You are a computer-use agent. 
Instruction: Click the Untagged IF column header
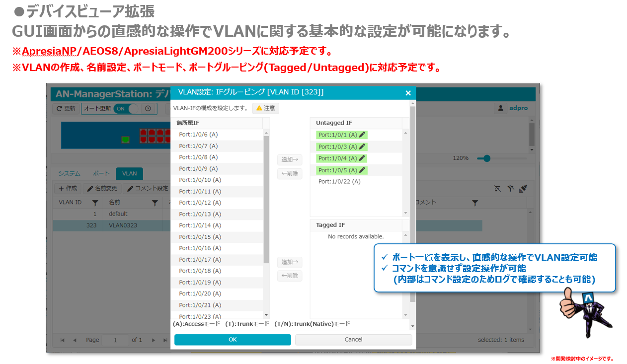click(x=356, y=123)
